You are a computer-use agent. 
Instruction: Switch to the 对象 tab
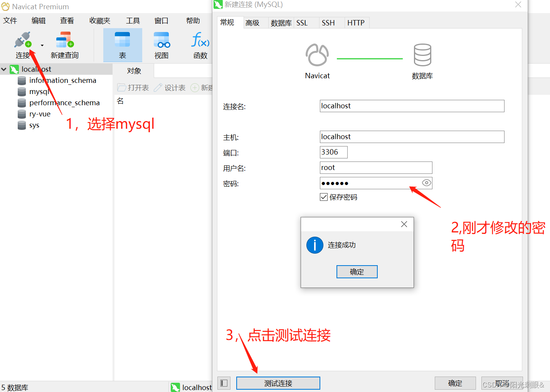point(134,71)
